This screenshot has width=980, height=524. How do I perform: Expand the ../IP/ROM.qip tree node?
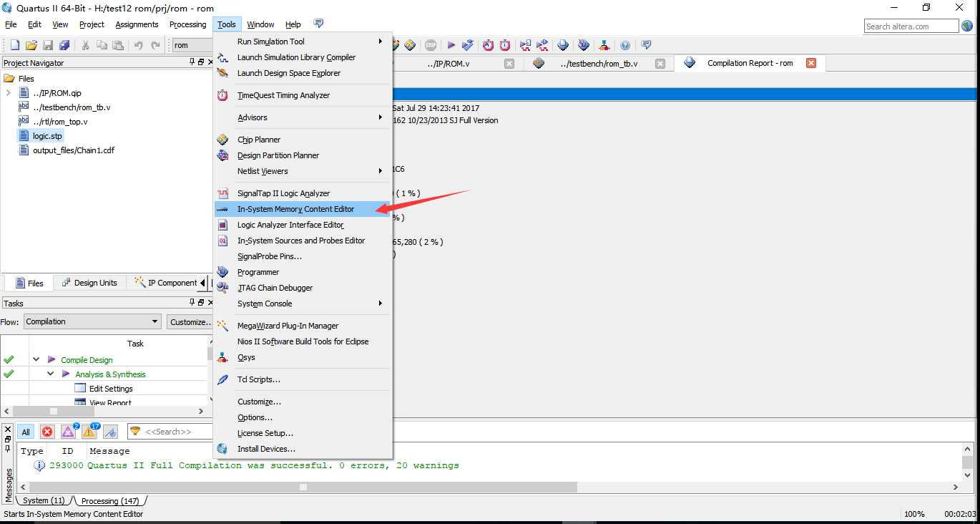[x=8, y=93]
